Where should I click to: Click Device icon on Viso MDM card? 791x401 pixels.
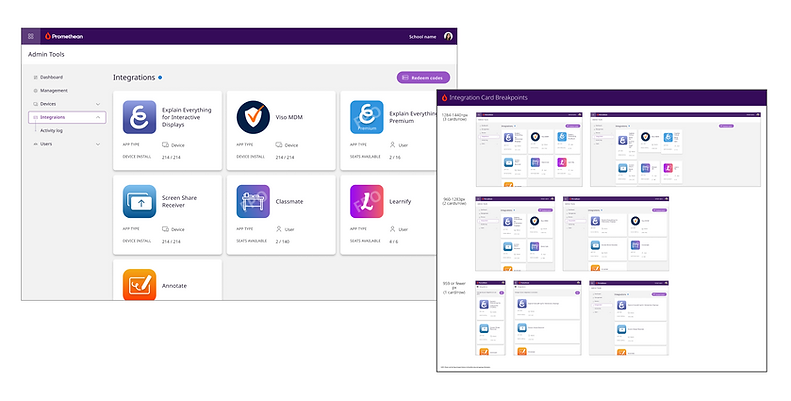click(278, 145)
